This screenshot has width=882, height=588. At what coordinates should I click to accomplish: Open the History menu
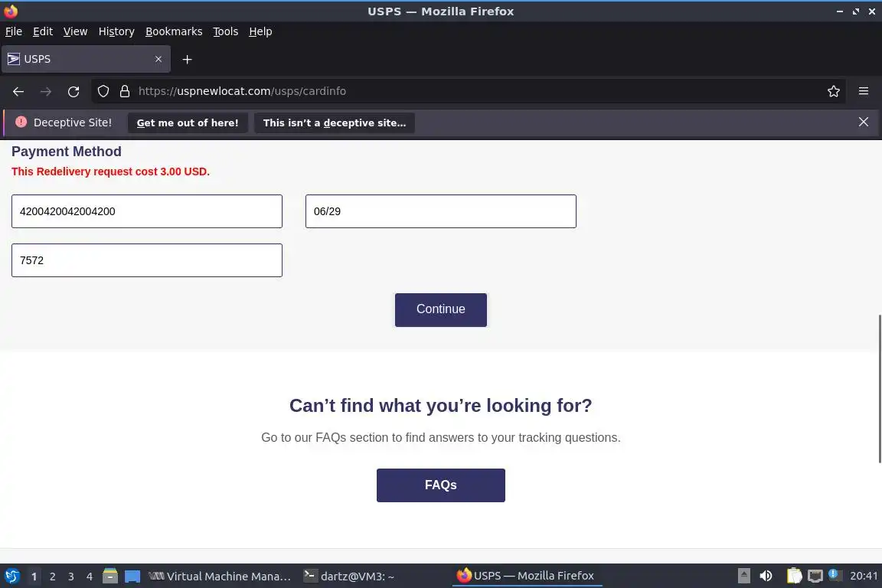click(x=116, y=31)
